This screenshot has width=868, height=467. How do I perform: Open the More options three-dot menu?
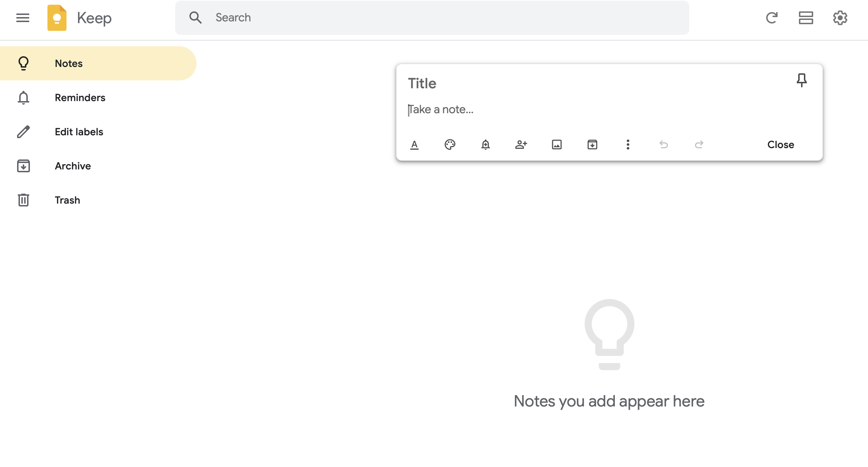(628, 145)
